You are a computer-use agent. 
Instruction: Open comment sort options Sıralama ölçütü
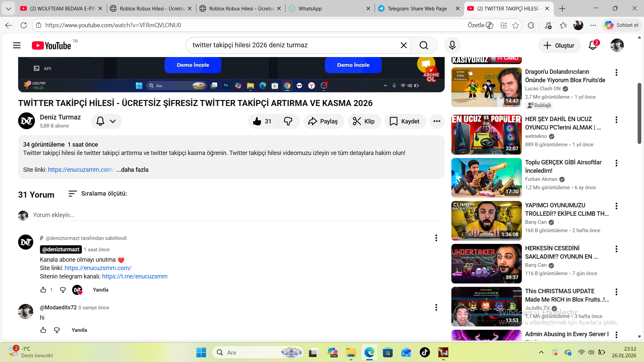(98, 194)
